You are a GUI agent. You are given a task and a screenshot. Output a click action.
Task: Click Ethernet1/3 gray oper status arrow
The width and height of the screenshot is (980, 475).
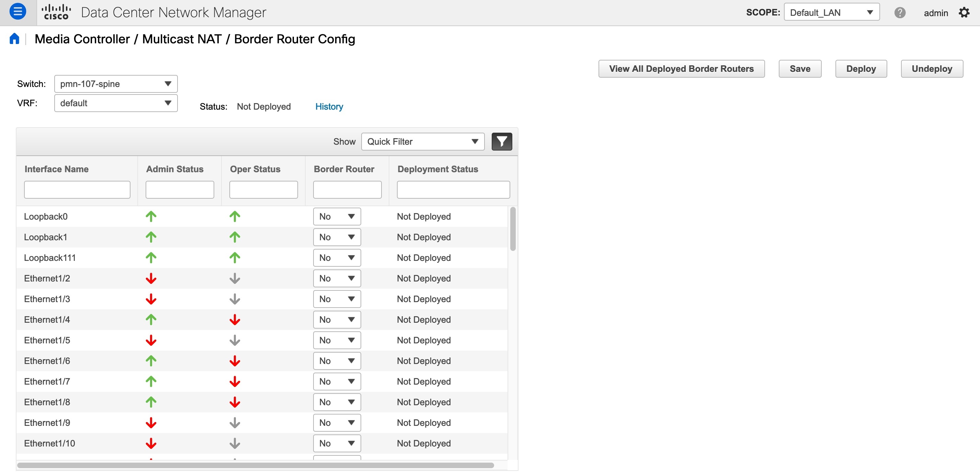tap(235, 299)
